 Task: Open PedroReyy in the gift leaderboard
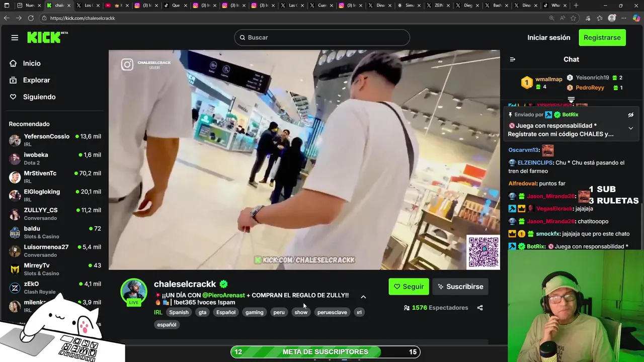pos(595,87)
